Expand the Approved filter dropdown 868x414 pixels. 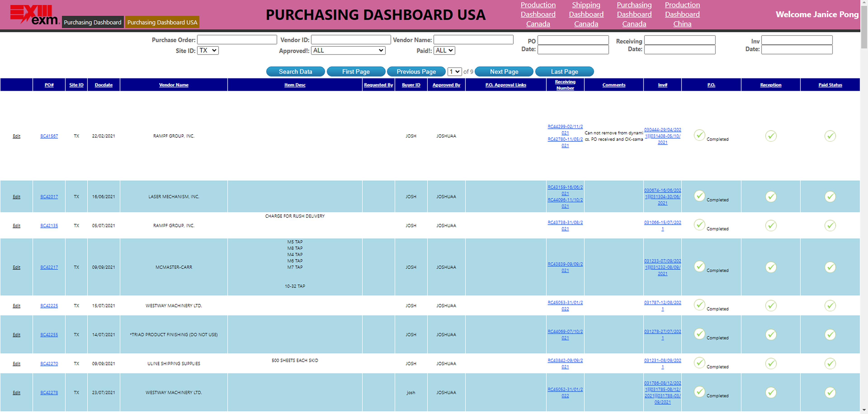click(x=348, y=51)
